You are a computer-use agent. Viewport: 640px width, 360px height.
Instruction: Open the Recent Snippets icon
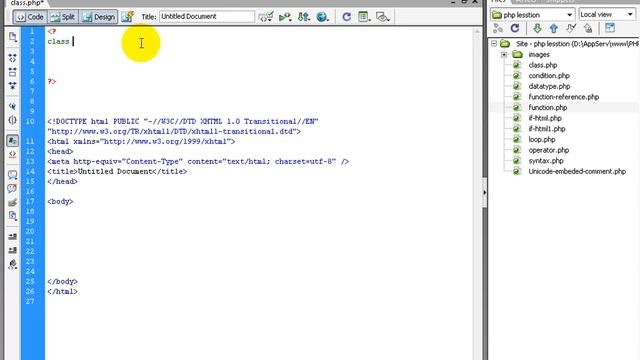(13, 216)
